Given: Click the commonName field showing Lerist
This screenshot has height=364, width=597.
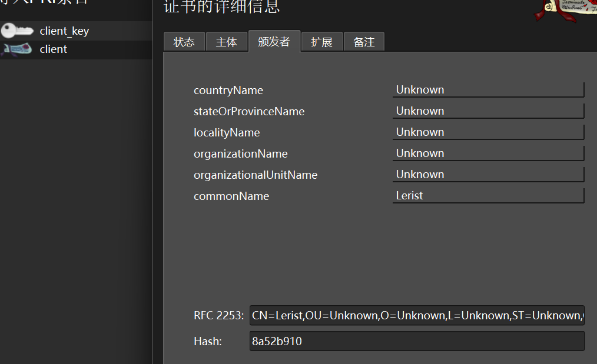Looking at the screenshot, I should coord(487,196).
